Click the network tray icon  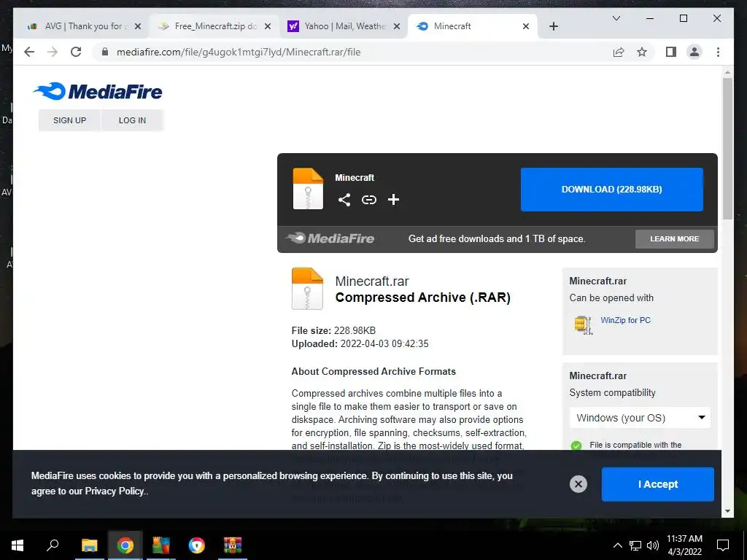[635, 545]
